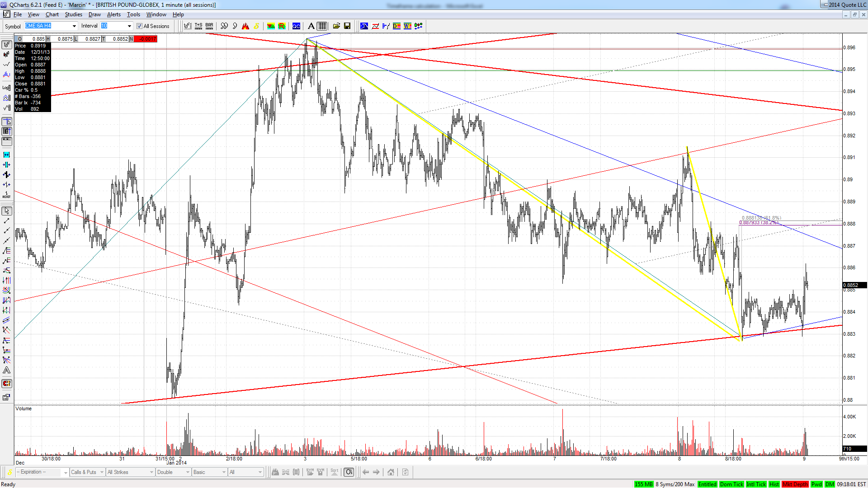Toggle the crosshair cursor mode in sidebar

[x=7, y=122]
